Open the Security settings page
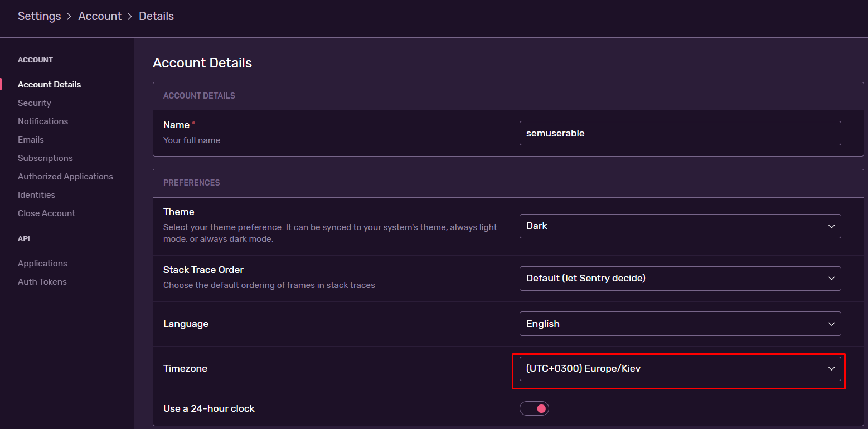This screenshot has height=429, width=868. [34, 103]
